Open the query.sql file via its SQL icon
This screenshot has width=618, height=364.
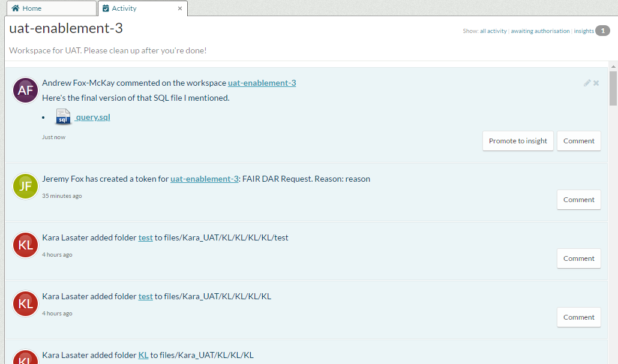pos(63,117)
